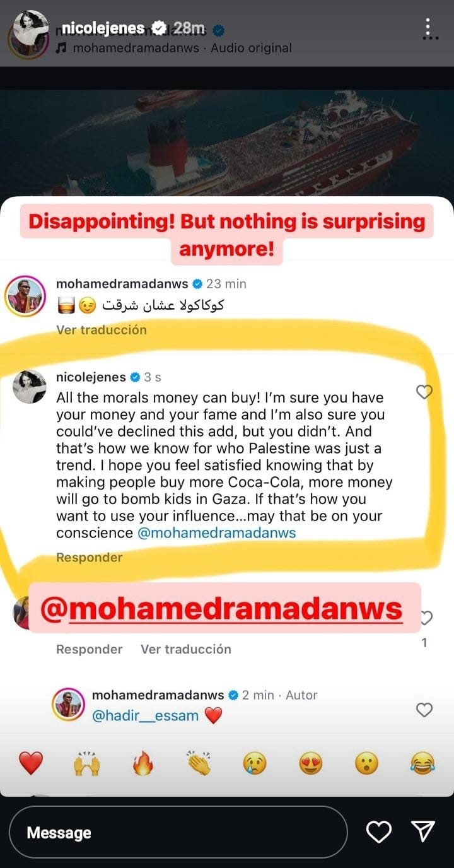React with the heart-eyes emoji

310,764
